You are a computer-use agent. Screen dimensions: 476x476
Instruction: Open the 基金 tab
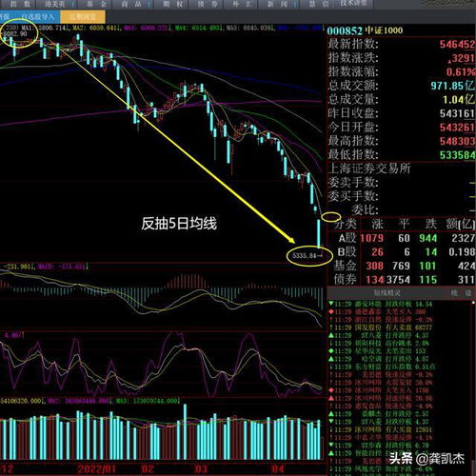coord(96,4)
